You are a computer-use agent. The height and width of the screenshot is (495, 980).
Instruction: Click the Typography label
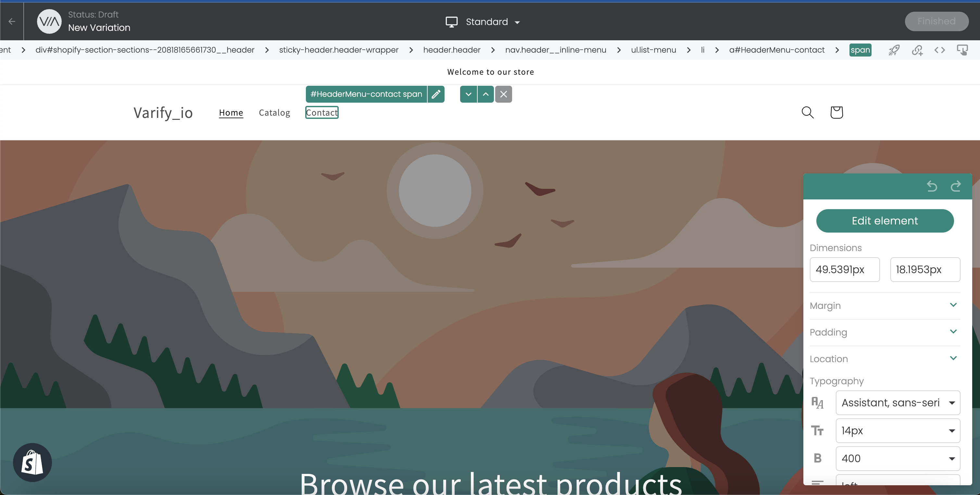836,381
